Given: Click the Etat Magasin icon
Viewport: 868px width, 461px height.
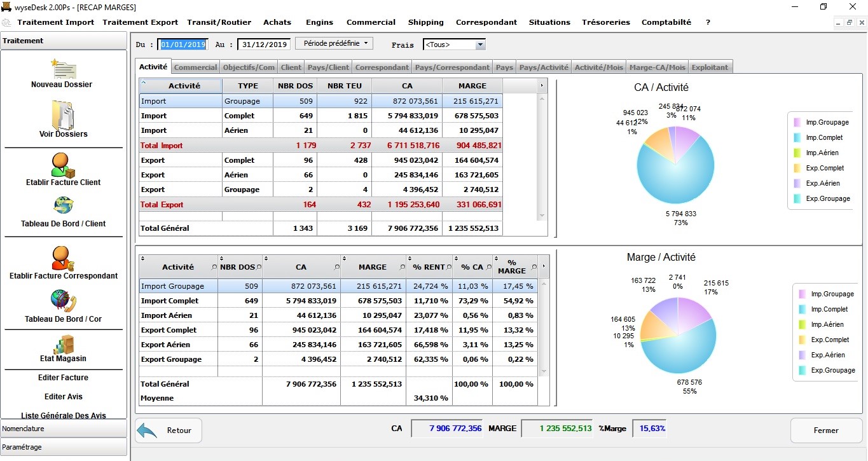Looking at the screenshot, I should (63, 344).
